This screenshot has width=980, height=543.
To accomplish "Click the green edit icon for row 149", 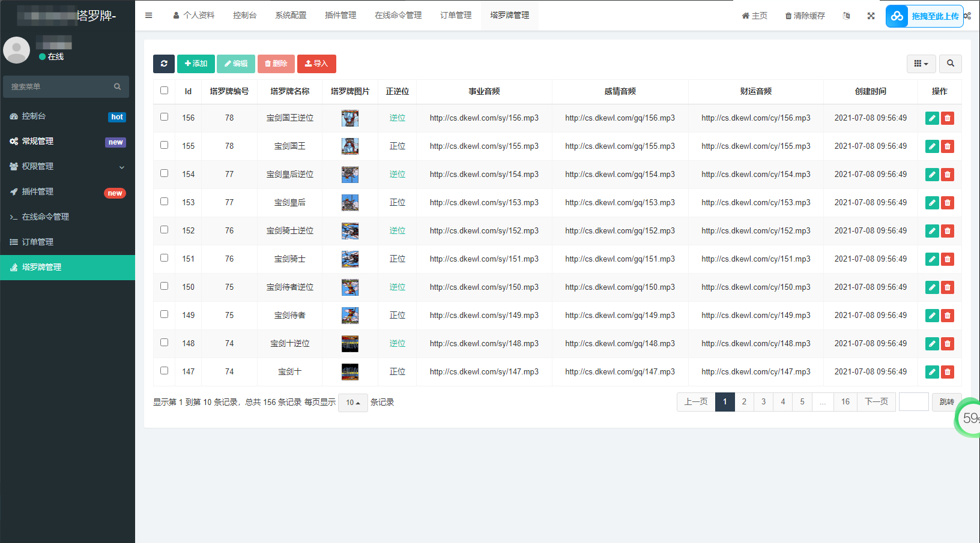I will (932, 316).
